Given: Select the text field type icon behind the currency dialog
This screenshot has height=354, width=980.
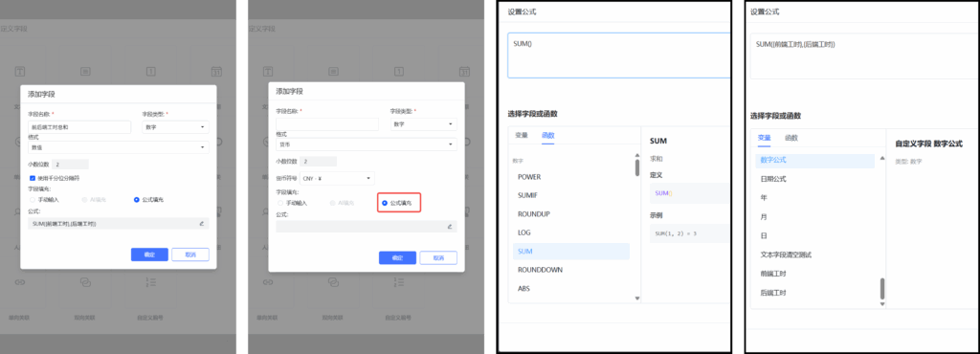Looking at the screenshot, I should (268, 71).
